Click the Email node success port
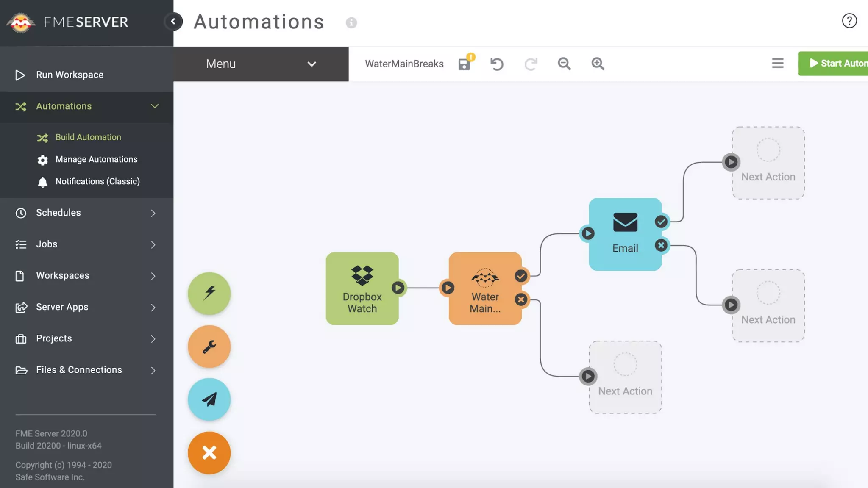 point(661,222)
